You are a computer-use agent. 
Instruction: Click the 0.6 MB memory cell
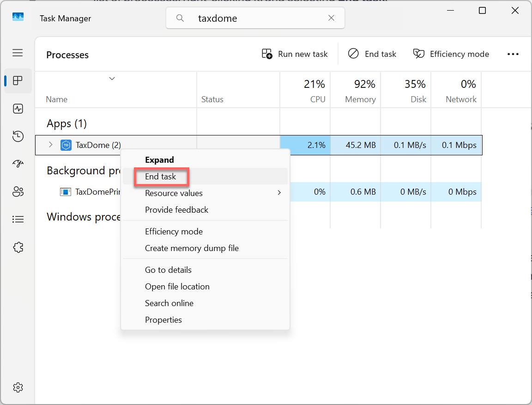point(355,192)
